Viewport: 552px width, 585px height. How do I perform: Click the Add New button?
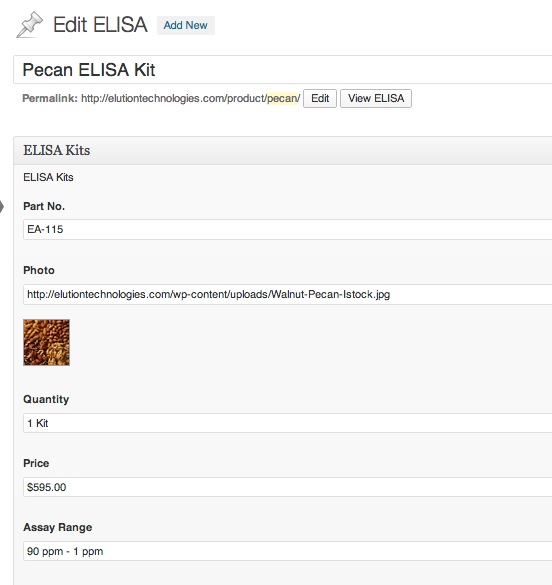(x=185, y=25)
